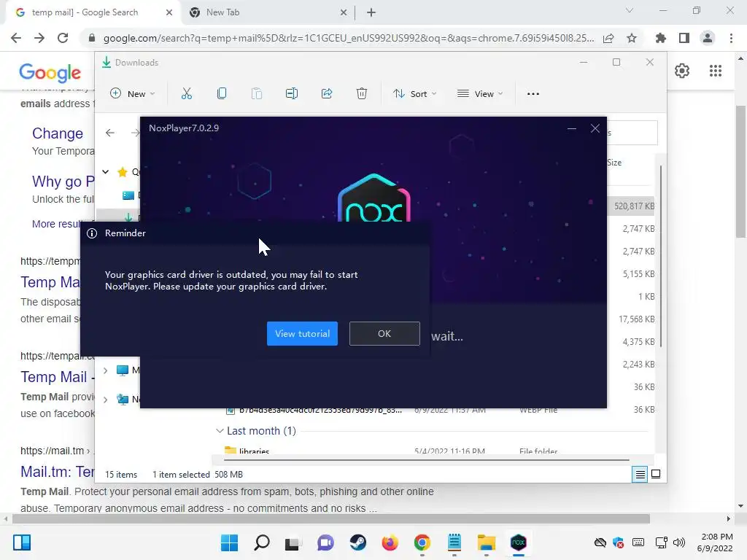Click the Rename icon in the Downloads toolbar
This screenshot has width=747, height=560.
click(x=292, y=93)
